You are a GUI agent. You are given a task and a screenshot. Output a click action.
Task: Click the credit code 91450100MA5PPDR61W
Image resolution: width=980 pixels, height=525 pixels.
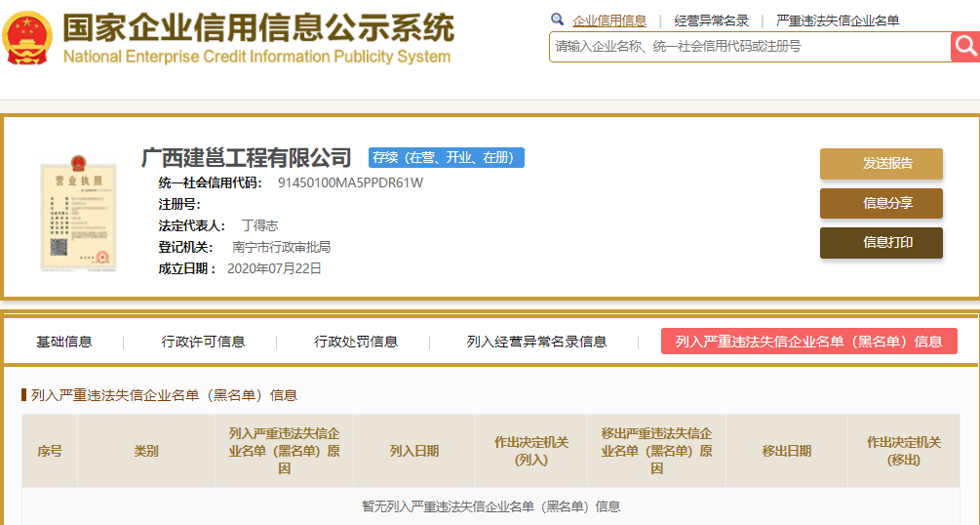(350, 182)
